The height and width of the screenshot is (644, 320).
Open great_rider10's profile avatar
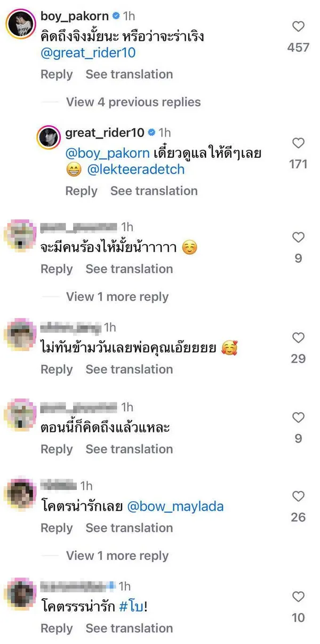click(48, 138)
